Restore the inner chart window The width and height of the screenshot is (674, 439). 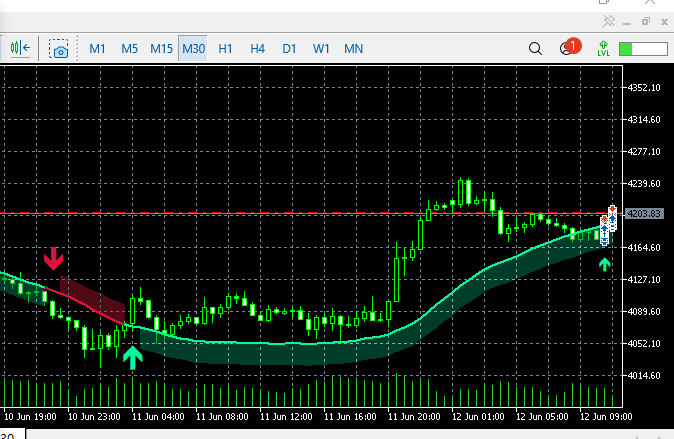646,21
